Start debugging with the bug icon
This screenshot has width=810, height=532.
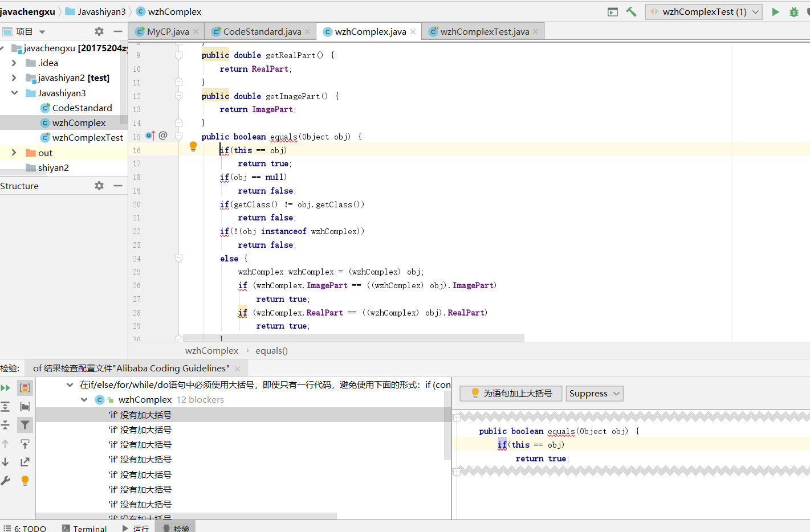pos(793,11)
